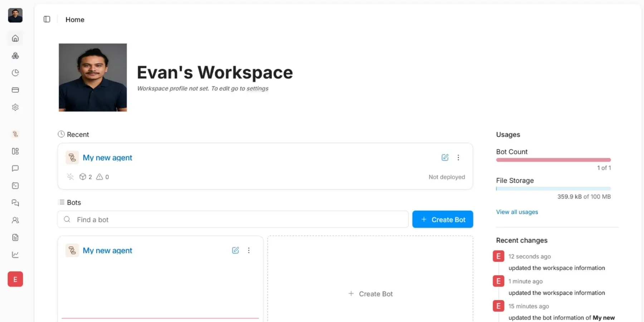
Task: Open the three-dot menu in Bots section
Action: click(x=249, y=250)
